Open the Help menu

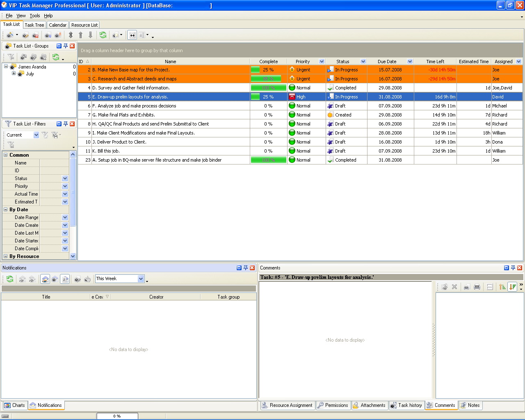[48, 16]
